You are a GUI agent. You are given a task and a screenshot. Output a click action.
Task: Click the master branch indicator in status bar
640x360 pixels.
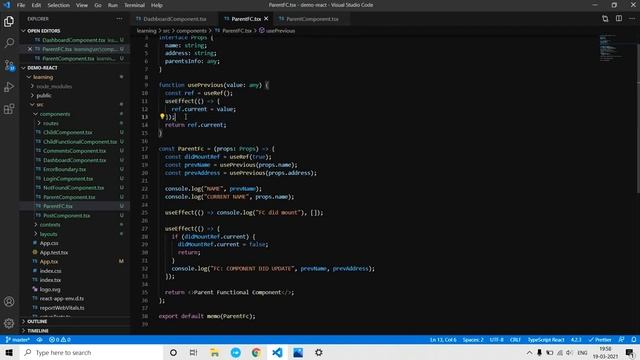[18, 340]
